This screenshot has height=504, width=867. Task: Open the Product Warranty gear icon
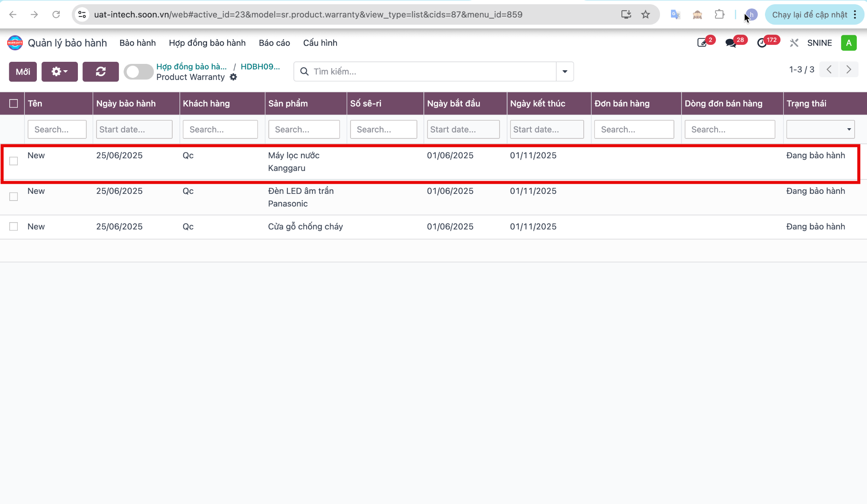[233, 77]
